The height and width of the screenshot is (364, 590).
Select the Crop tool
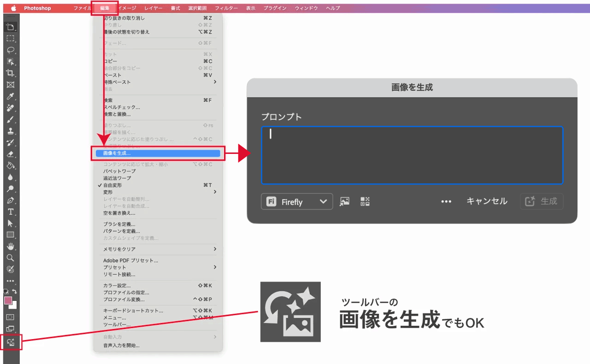(11, 73)
